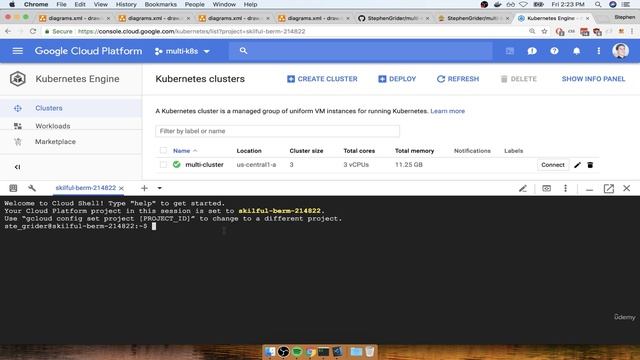Open the Chrome View menu
Viewport: 640px width, 360px height.
pyautogui.click(x=100, y=4)
